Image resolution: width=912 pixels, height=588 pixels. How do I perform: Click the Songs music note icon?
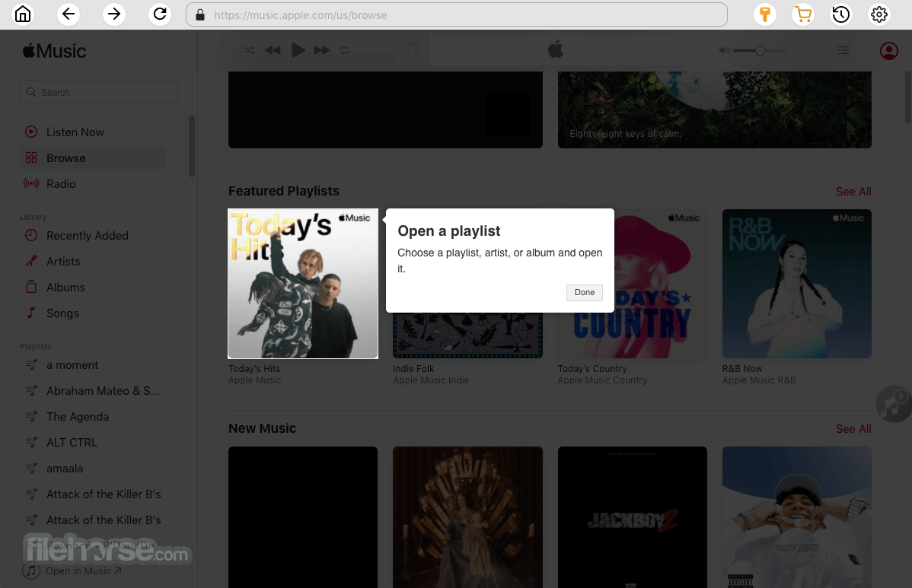click(x=31, y=313)
